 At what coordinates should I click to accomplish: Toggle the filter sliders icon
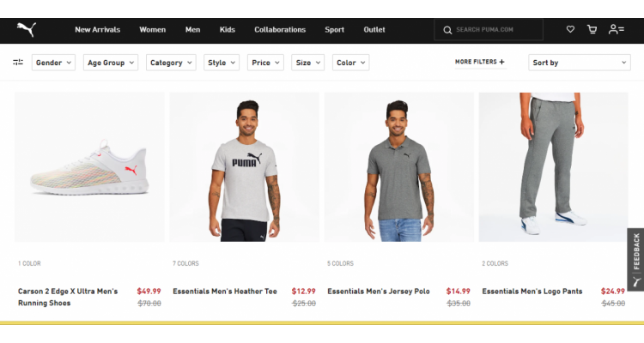[18, 63]
